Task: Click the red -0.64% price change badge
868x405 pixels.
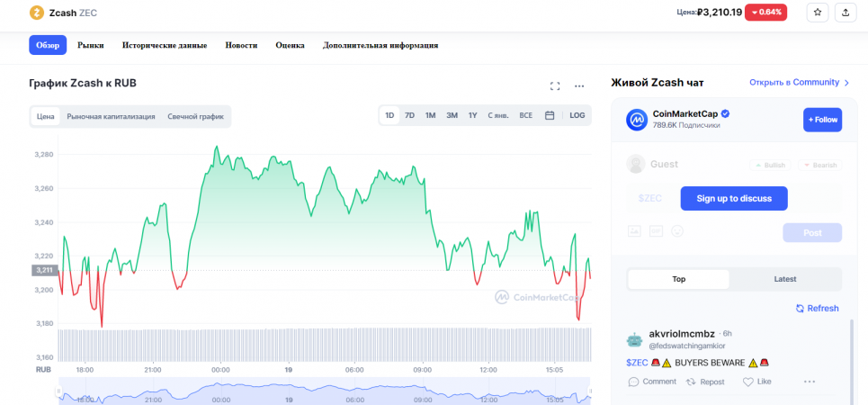Action: (765, 13)
